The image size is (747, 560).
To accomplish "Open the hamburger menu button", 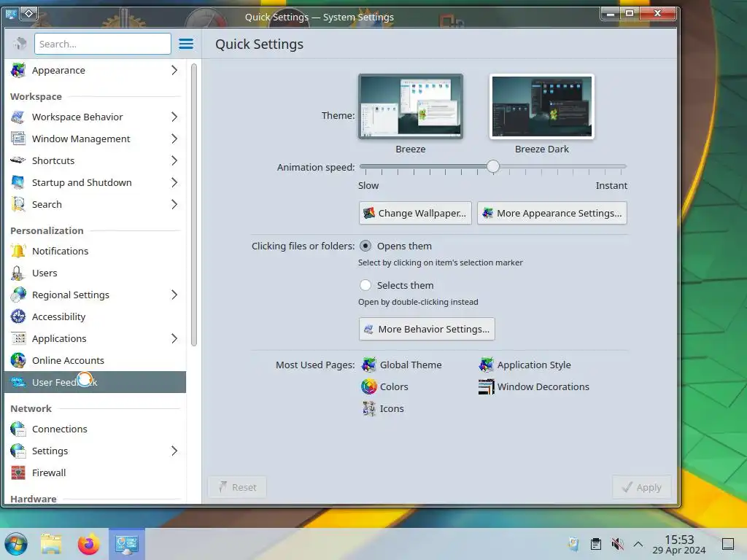I will click(x=186, y=44).
